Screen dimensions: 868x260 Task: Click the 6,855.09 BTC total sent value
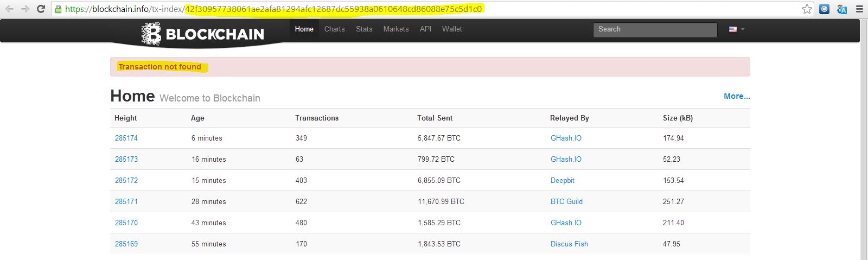pyautogui.click(x=439, y=180)
